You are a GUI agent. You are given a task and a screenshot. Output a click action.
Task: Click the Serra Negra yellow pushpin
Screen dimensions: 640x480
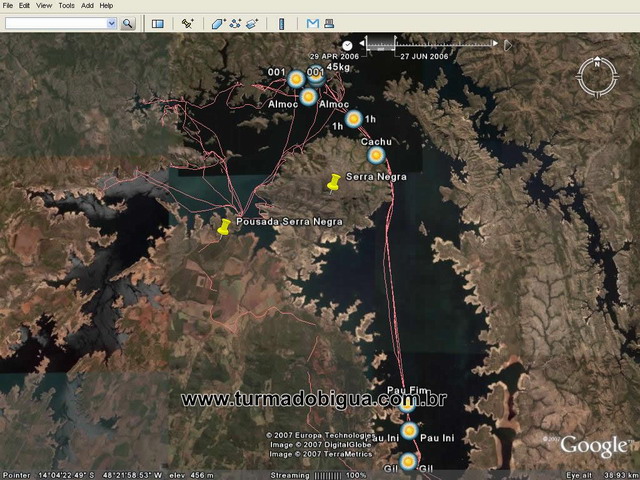coord(333,183)
